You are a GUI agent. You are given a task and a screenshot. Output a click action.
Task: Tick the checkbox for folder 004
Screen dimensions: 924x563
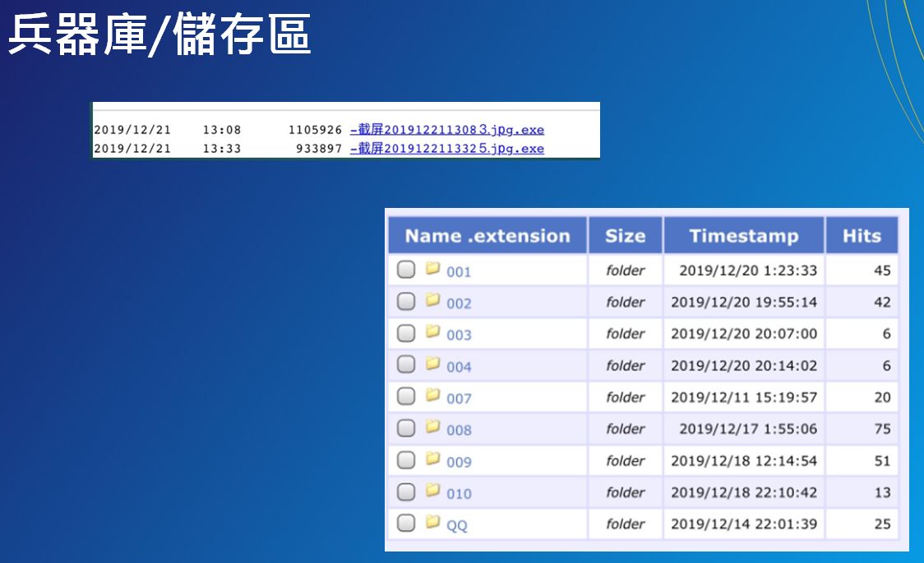[x=406, y=365]
